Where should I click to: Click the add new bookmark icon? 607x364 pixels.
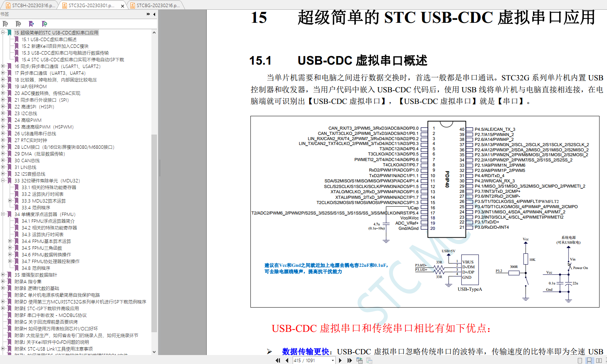pos(18,24)
